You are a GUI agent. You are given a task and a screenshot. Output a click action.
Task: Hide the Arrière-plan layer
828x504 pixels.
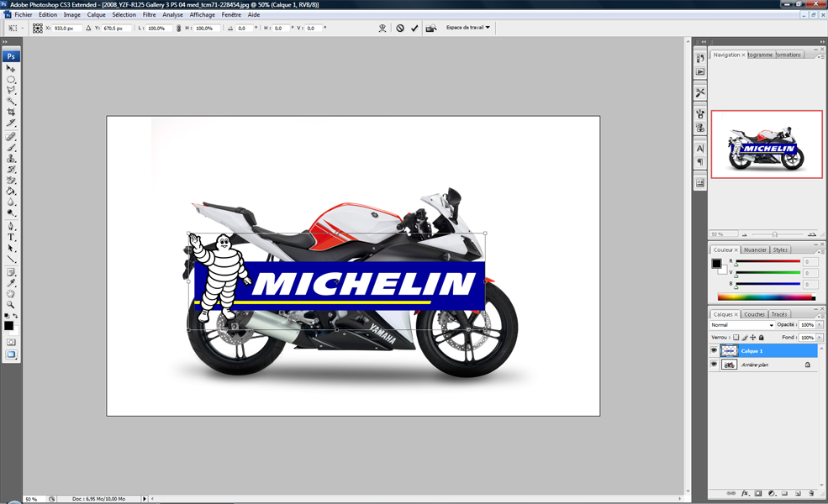click(714, 365)
